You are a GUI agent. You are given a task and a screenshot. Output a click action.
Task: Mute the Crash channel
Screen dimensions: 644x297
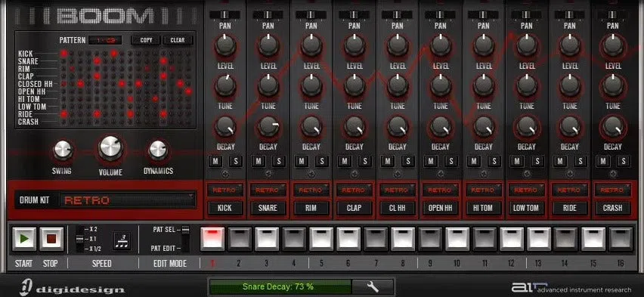(x=602, y=162)
